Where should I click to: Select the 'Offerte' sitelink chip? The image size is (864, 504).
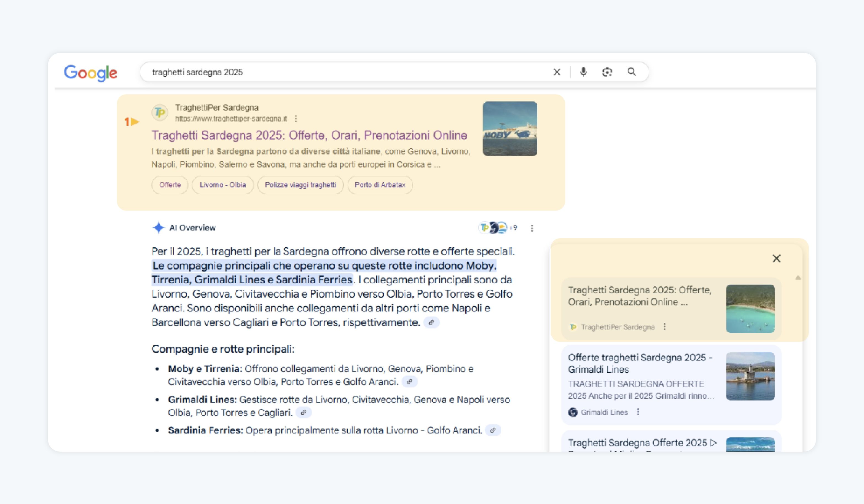coord(170,185)
